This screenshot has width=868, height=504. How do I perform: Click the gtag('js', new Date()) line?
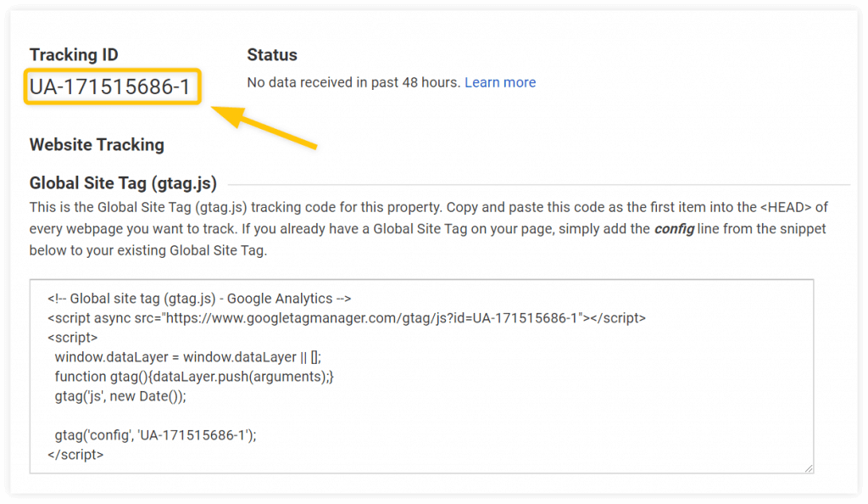[119, 395]
